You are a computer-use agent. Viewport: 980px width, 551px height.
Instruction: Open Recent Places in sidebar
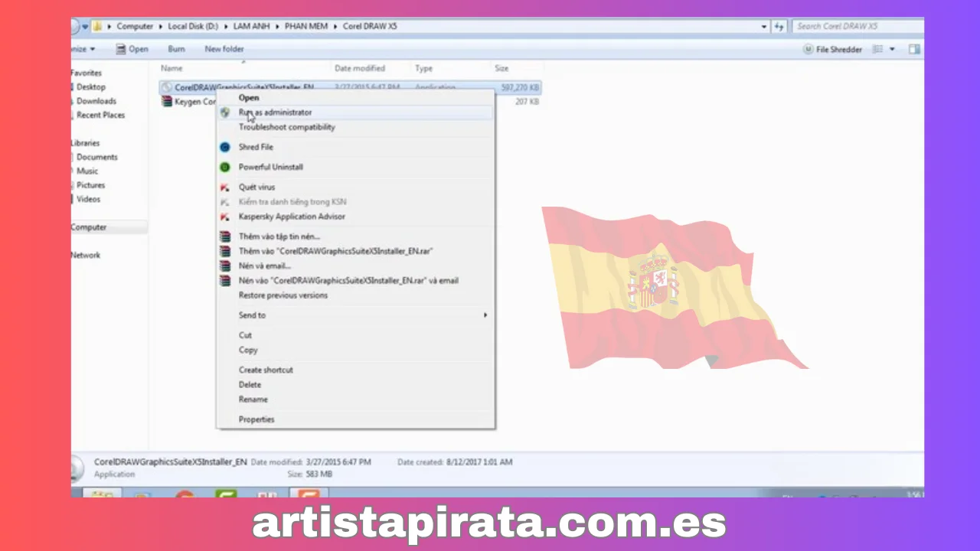click(x=100, y=115)
